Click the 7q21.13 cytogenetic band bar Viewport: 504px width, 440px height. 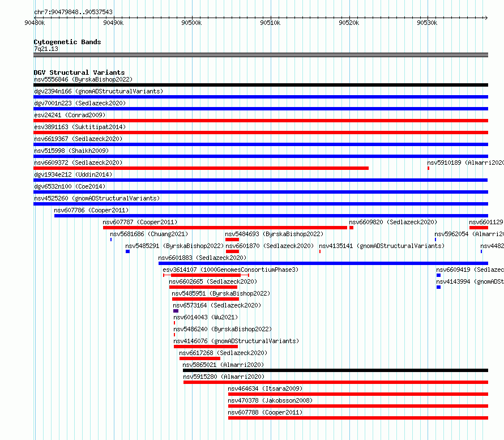coord(260,55)
